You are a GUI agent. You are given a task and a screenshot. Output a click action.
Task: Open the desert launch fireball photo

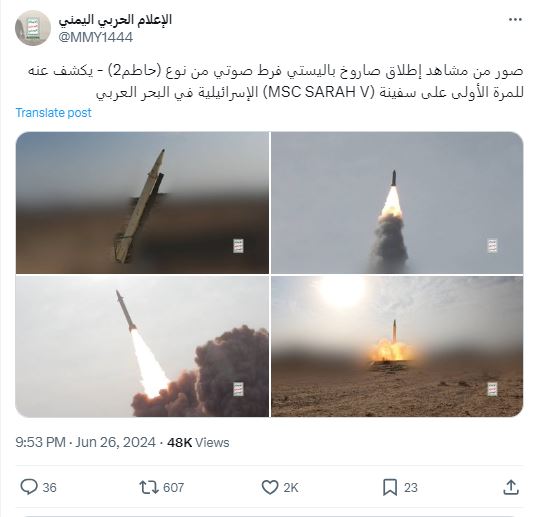tap(397, 346)
